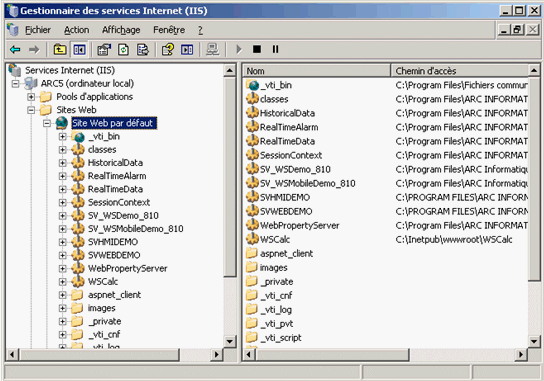544x381 pixels.
Task: Click tree pane horizontal scrollbar right arrow
Action: coord(217,354)
